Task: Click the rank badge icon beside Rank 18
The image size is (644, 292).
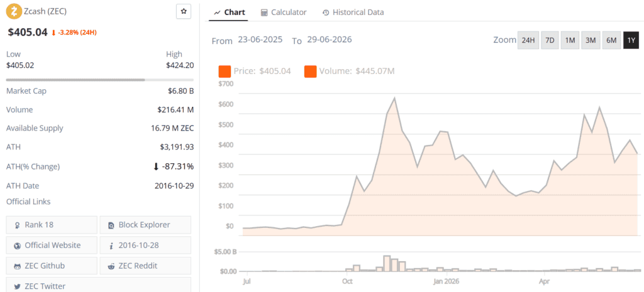Action: [18, 225]
